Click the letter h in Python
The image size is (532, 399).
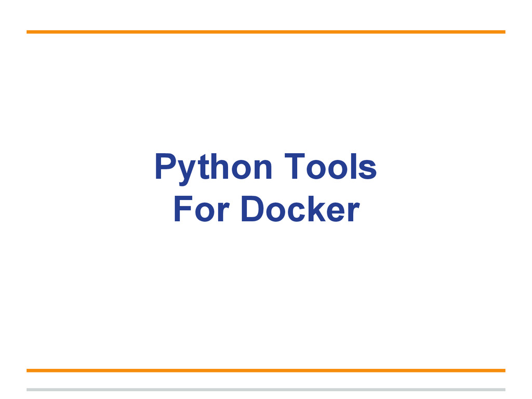click(220, 166)
